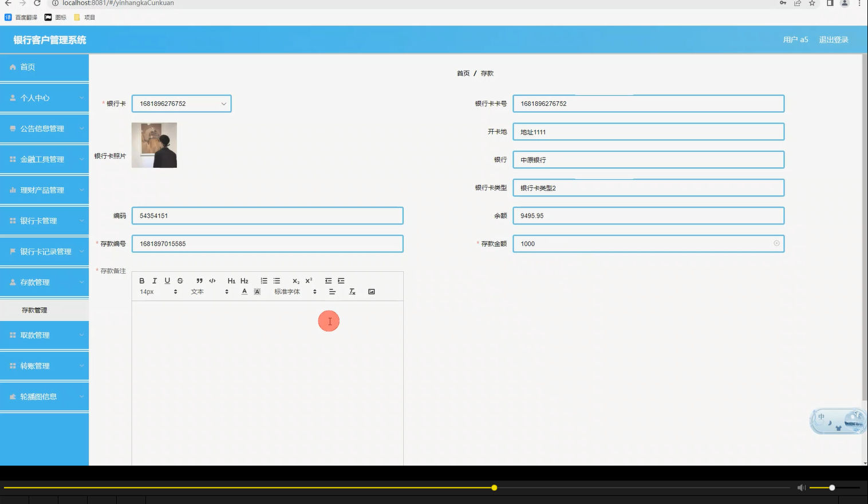Focus the 余额 input field
Screen dimensions: 868x504
(x=648, y=216)
